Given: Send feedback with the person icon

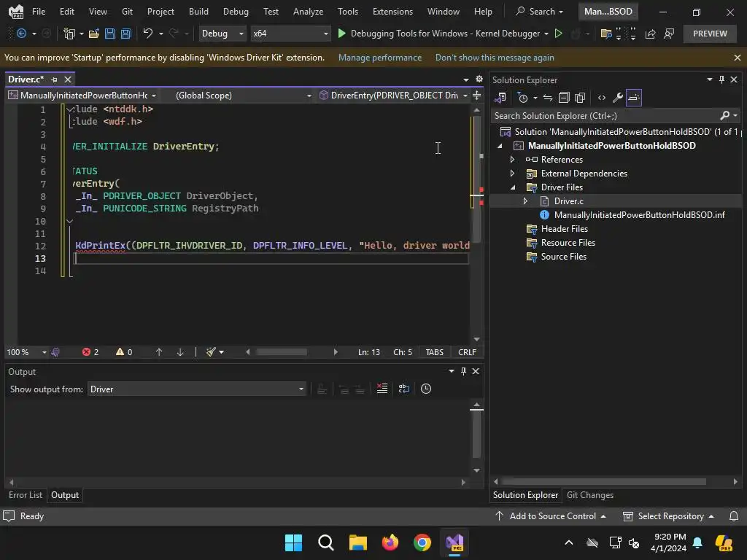Looking at the screenshot, I should [x=669, y=34].
